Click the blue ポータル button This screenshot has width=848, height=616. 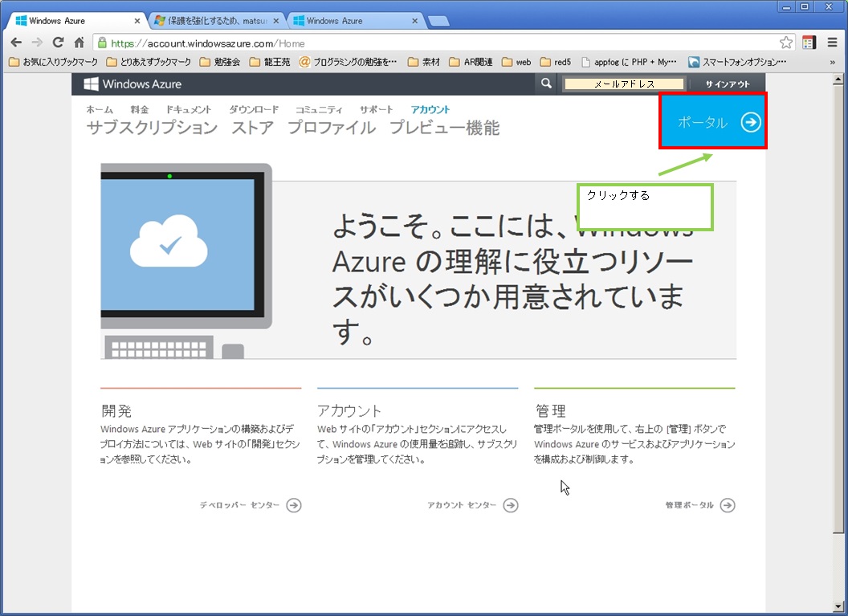(713, 121)
